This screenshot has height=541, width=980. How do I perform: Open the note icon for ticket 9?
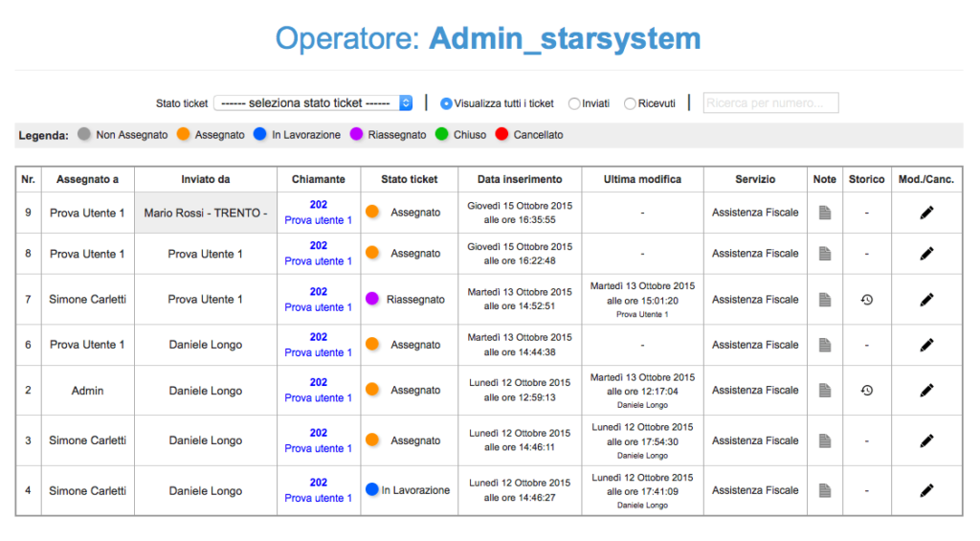824,213
